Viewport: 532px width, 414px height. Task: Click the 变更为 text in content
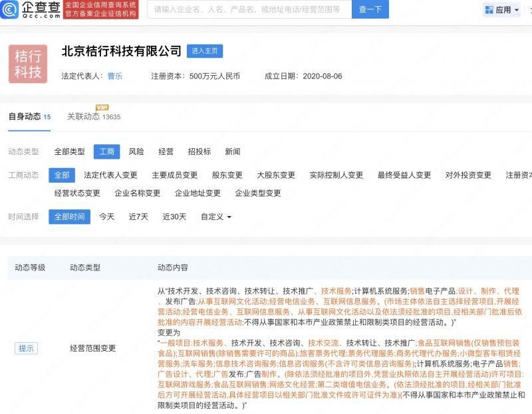169,333
